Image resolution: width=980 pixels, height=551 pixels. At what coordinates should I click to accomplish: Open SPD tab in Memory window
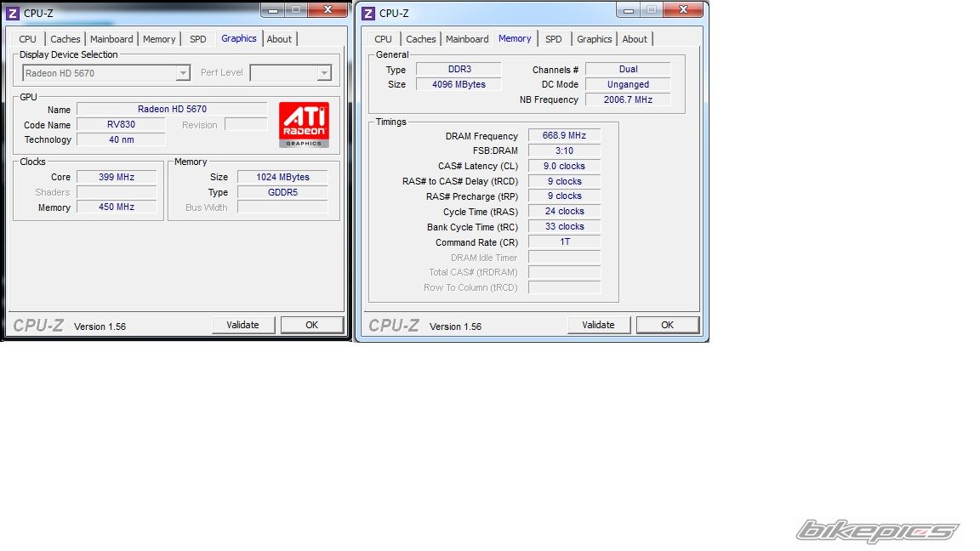point(553,39)
